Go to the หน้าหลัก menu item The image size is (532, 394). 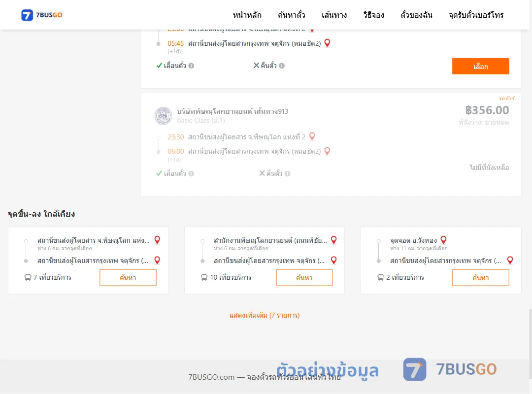(247, 15)
